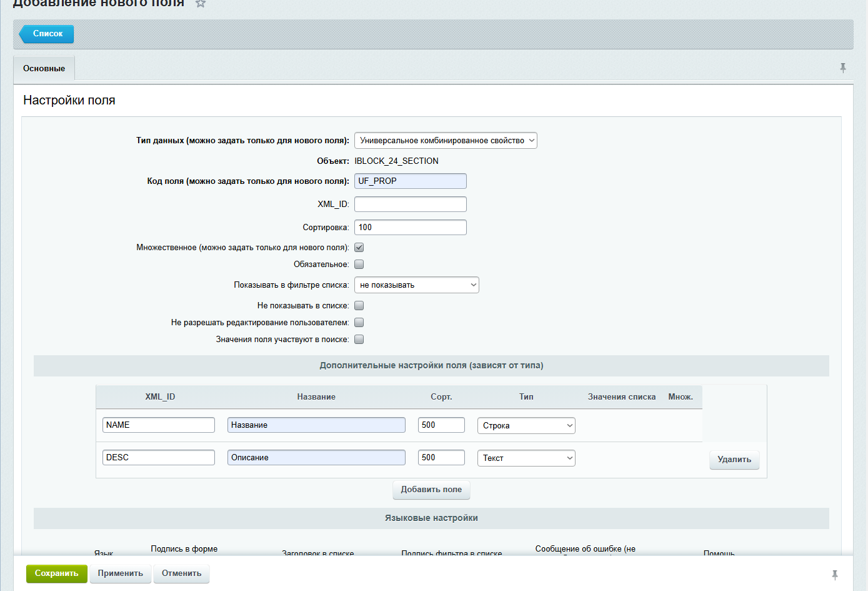Viewport: 868px width, 591px height.
Task: Uncheck the Множественное checkbox
Action: pos(359,248)
